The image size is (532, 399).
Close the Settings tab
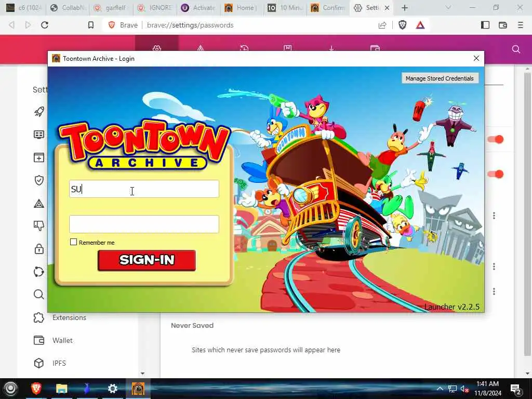(387, 8)
